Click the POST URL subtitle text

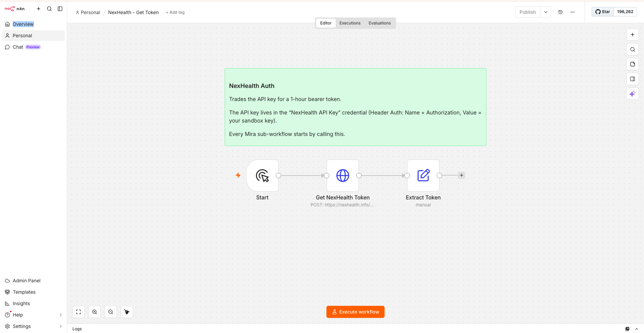coord(342,205)
